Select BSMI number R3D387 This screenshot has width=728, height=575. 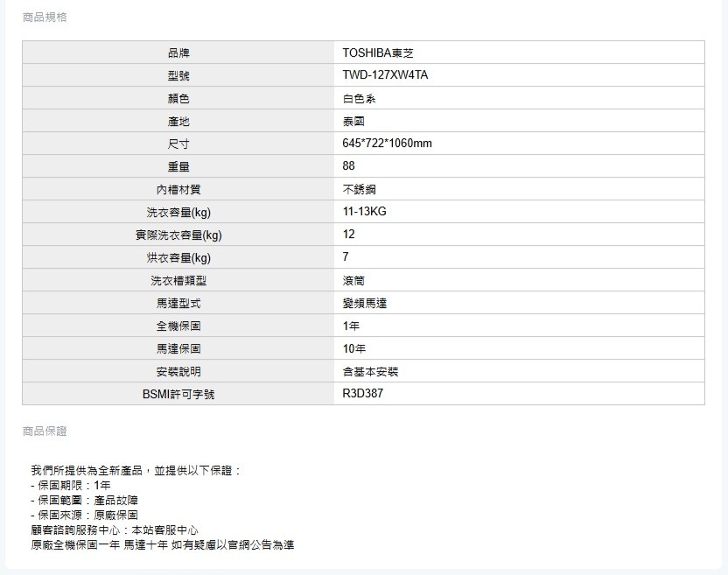[362, 393]
